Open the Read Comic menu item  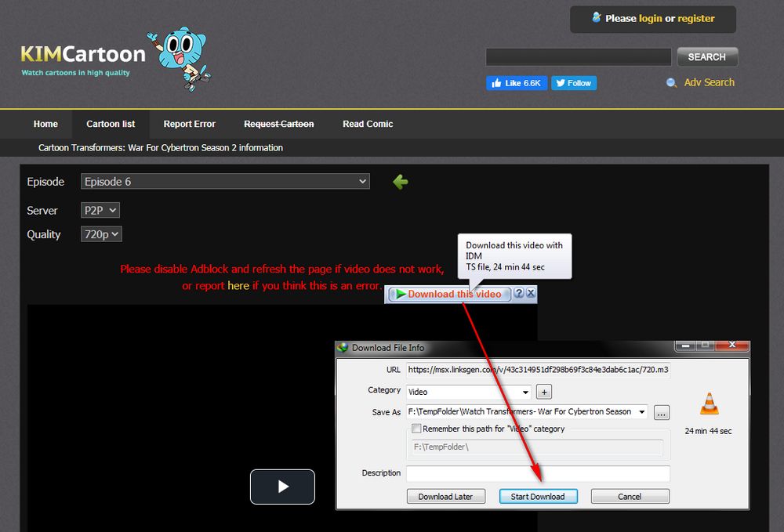[x=368, y=124]
